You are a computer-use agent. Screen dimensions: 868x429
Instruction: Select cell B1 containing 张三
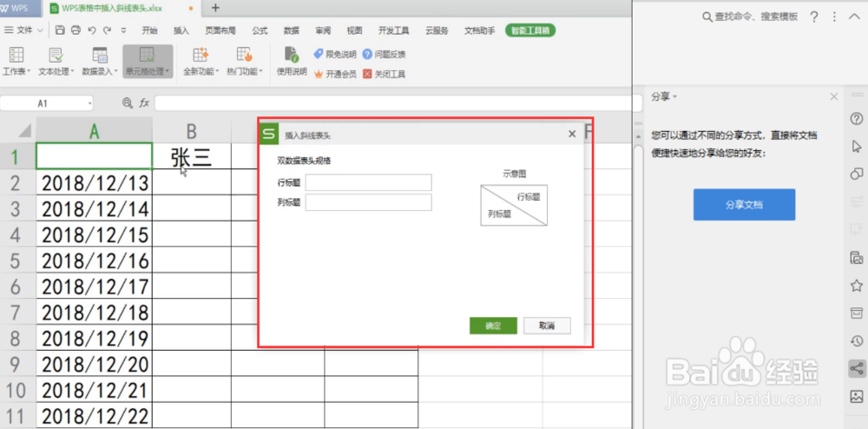point(192,156)
